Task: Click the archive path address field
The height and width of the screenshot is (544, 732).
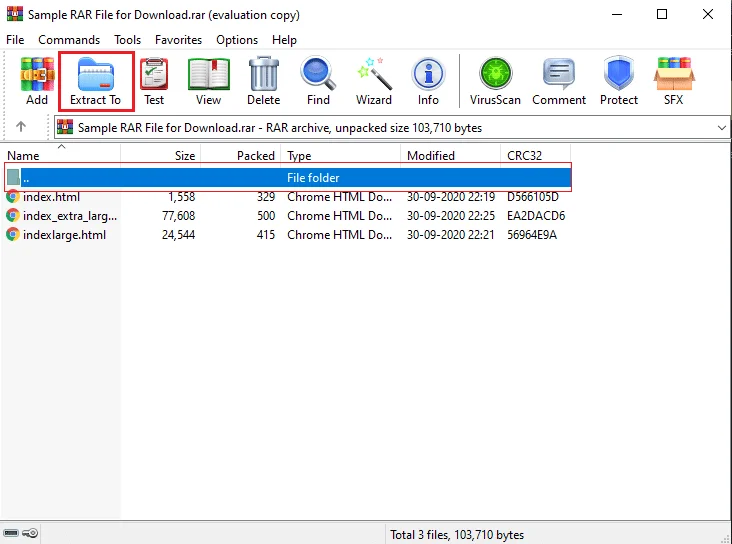Action: coord(392,127)
